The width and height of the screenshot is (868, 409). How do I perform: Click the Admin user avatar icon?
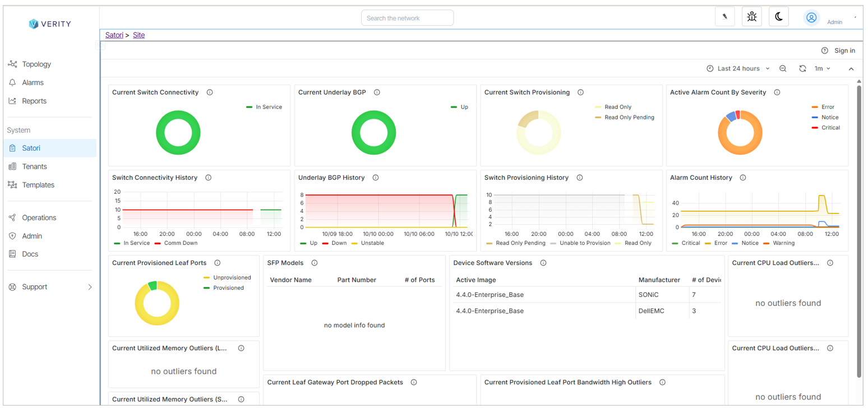811,17
